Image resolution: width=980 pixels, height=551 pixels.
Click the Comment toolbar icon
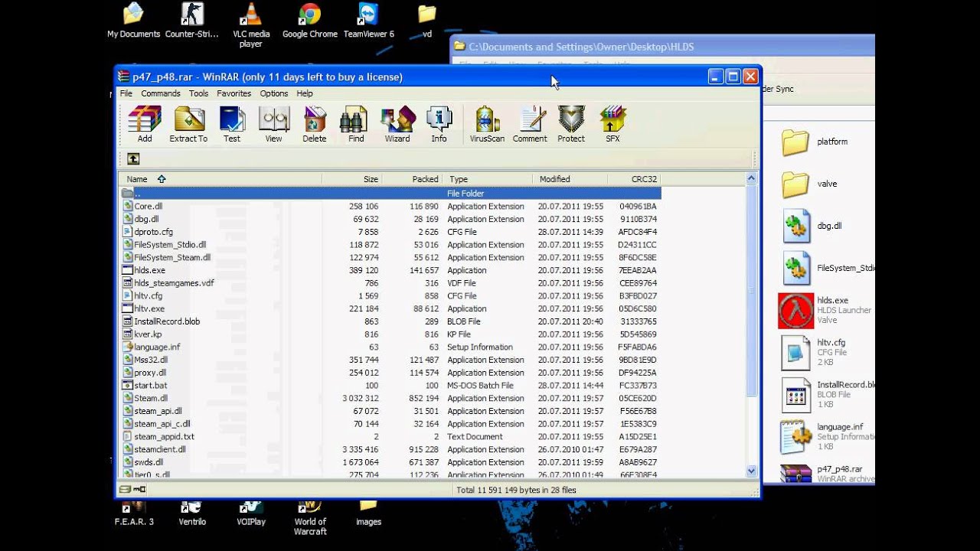click(x=530, y=125)
